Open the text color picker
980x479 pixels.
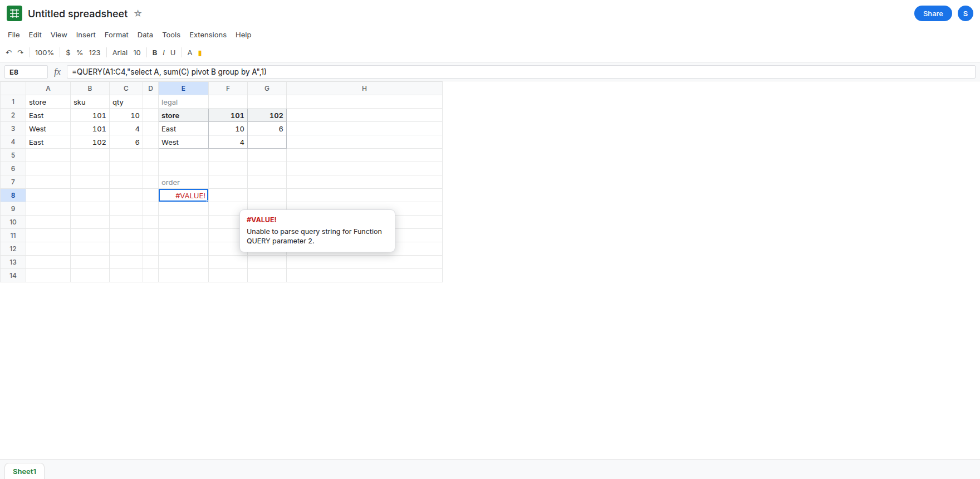190,52
